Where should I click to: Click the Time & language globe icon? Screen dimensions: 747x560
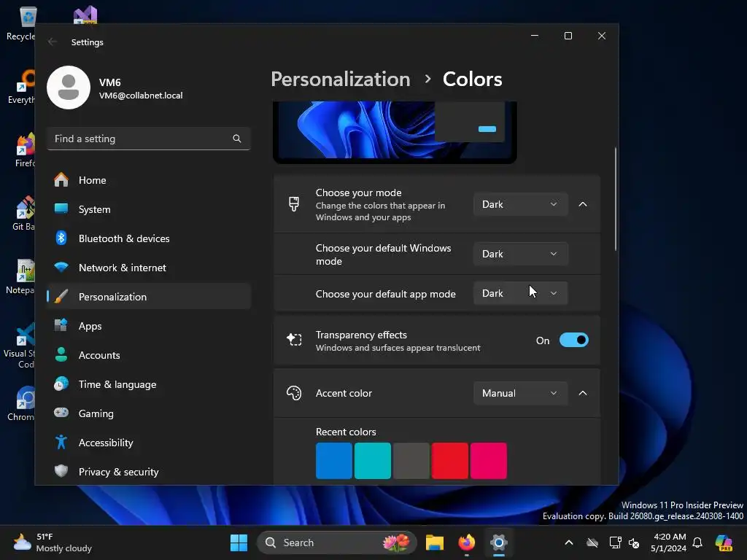(61, 384)
